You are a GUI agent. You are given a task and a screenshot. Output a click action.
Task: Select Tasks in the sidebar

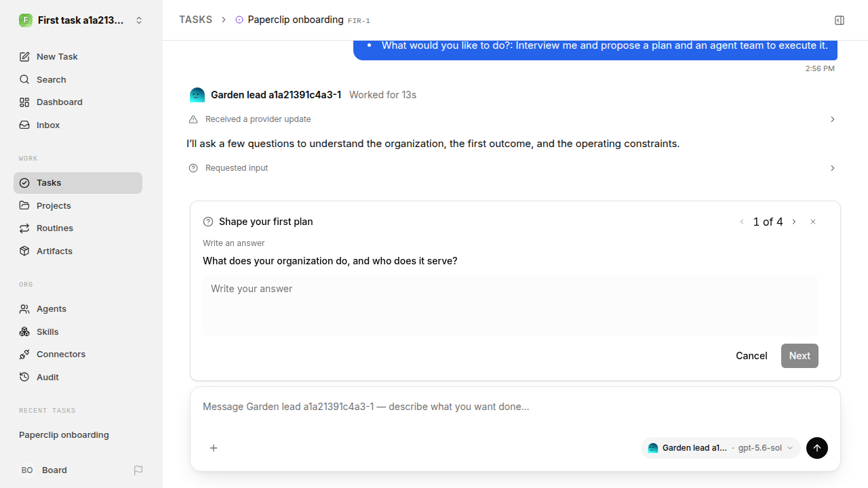[78, 183]
